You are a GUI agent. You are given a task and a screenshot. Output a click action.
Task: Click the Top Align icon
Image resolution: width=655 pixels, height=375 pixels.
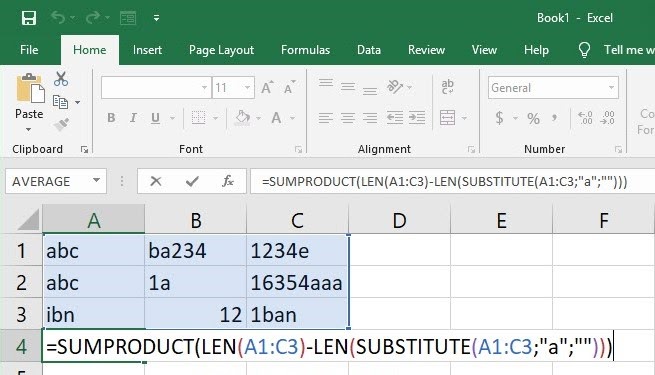326,83
